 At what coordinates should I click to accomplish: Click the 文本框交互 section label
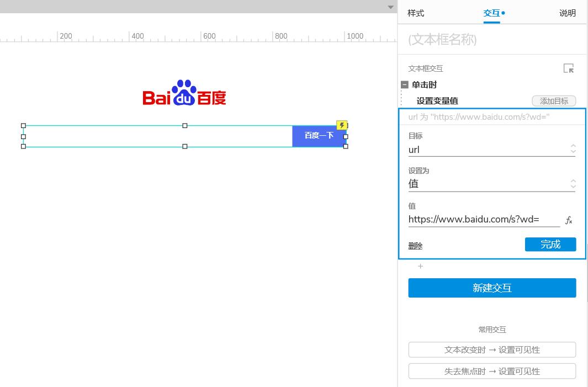tap(426, 68)
